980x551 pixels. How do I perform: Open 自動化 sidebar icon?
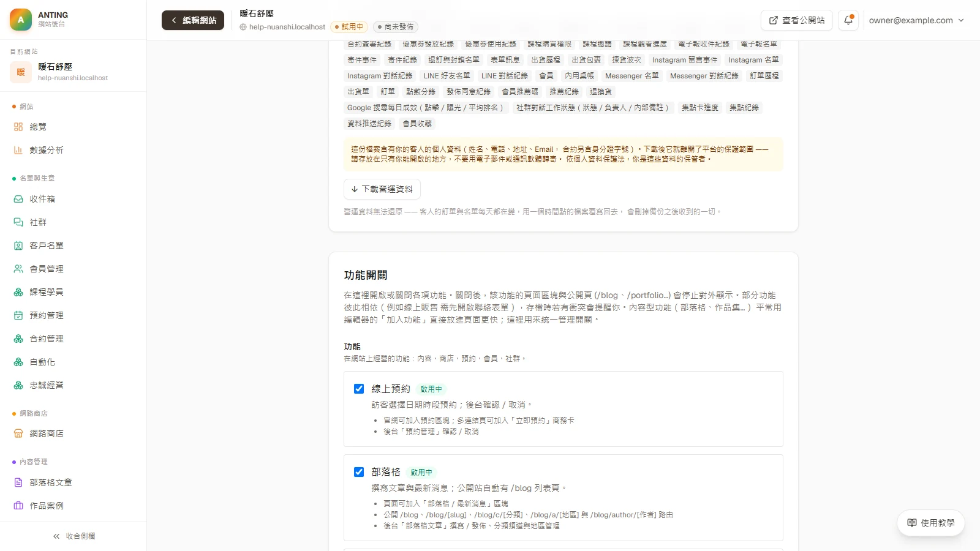point(18,362)
